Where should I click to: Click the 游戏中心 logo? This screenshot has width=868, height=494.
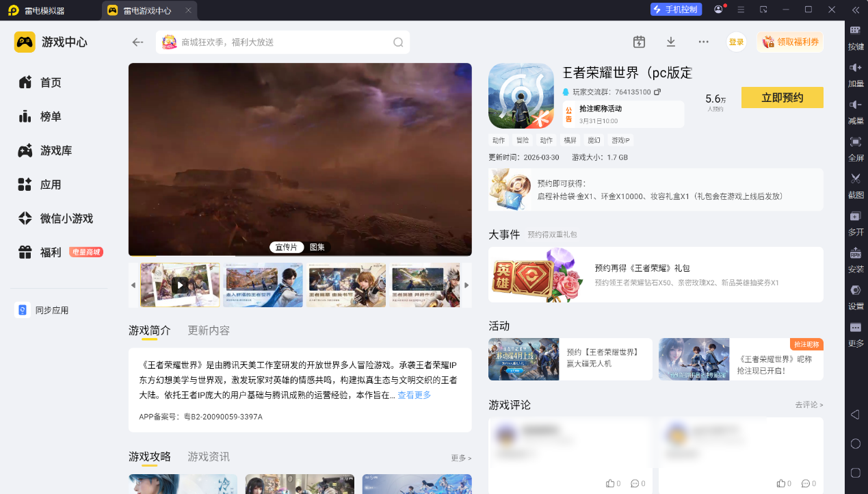[x=51, y=42]
